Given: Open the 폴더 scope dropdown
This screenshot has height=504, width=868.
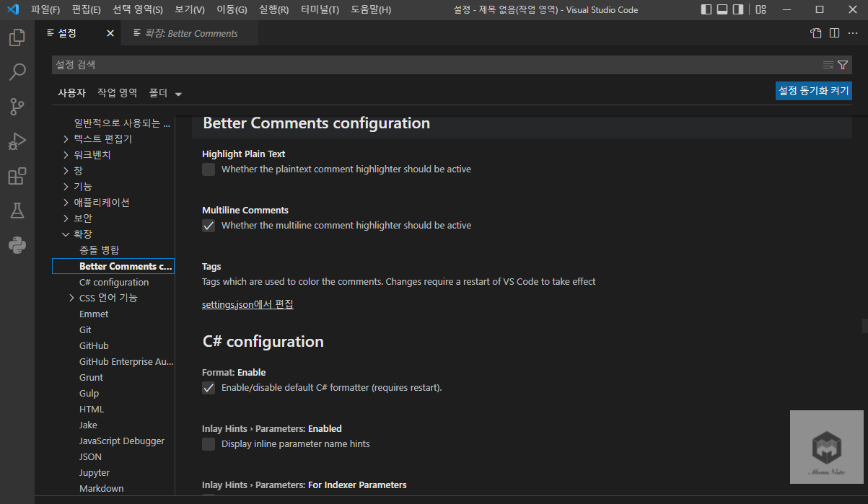Looking at the screenshot, I should (165, 93).
